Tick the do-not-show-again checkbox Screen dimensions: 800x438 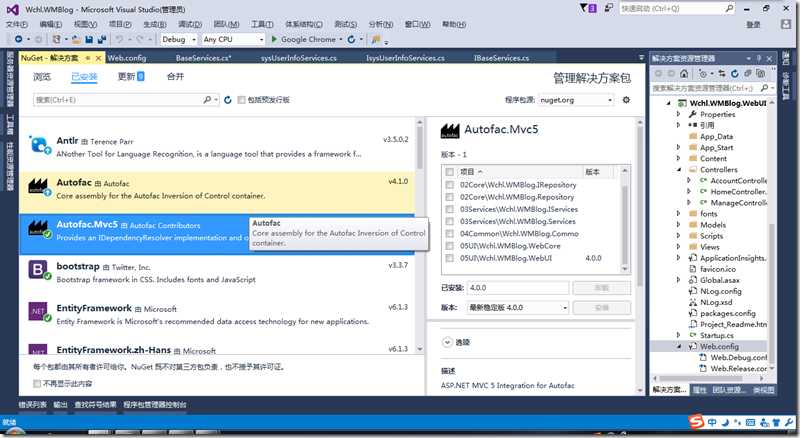coord(37,383)
